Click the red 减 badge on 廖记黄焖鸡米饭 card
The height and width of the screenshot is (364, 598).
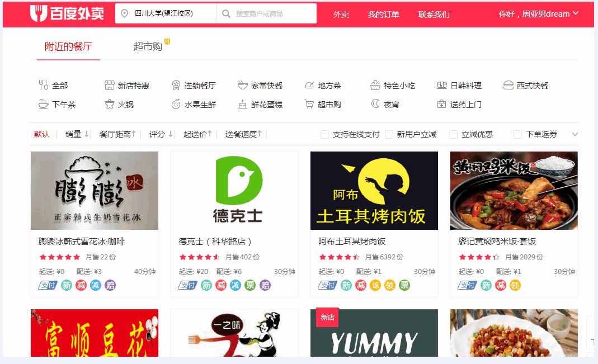[x=501, y=285]
